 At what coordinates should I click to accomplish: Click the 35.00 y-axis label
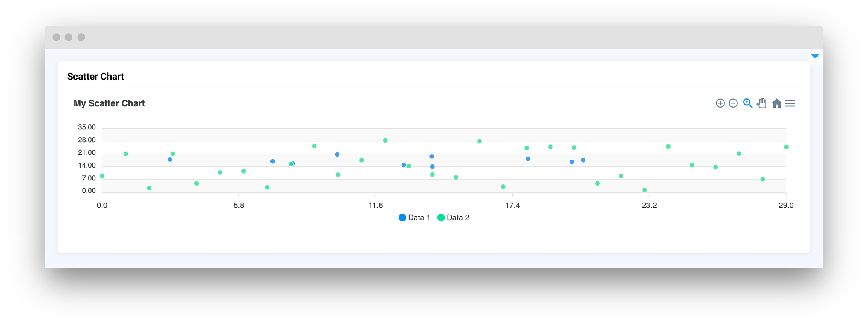[x=87, y=127]
